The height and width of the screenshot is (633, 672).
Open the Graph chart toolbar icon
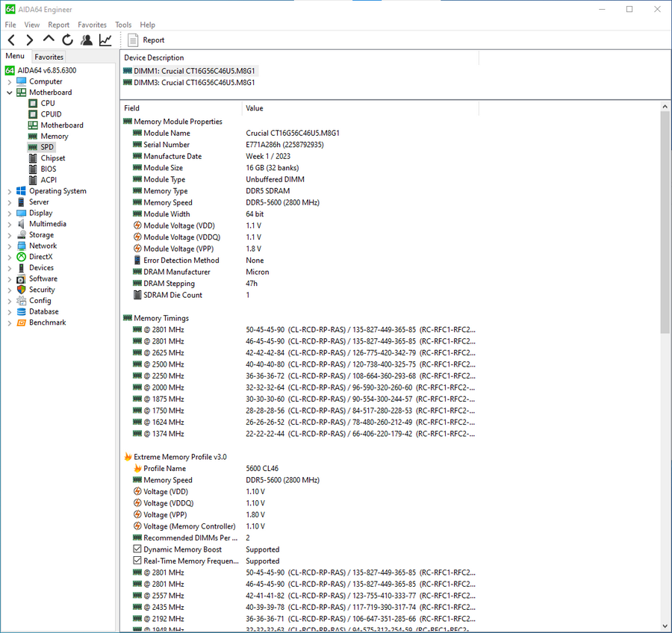[105, 40]
